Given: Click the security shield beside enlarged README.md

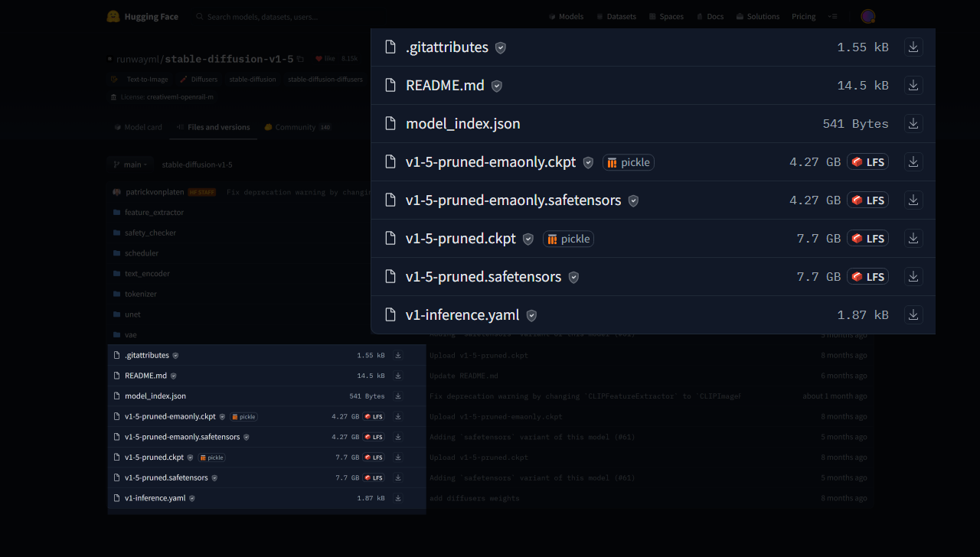Looking at the screenshot, I should (x=497, y=86).
